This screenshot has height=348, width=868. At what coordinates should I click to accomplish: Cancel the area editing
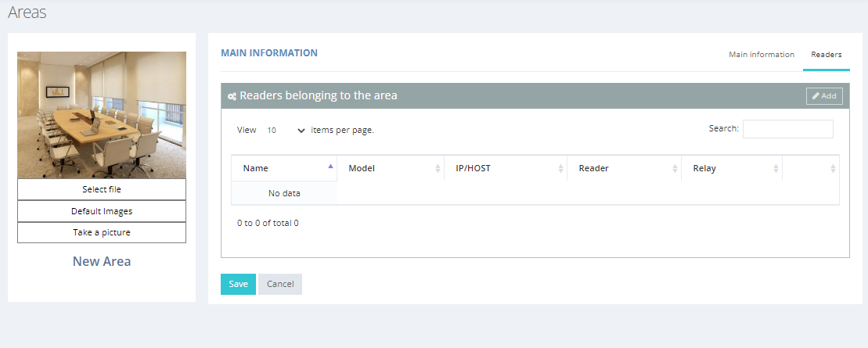tap(280, 284)
